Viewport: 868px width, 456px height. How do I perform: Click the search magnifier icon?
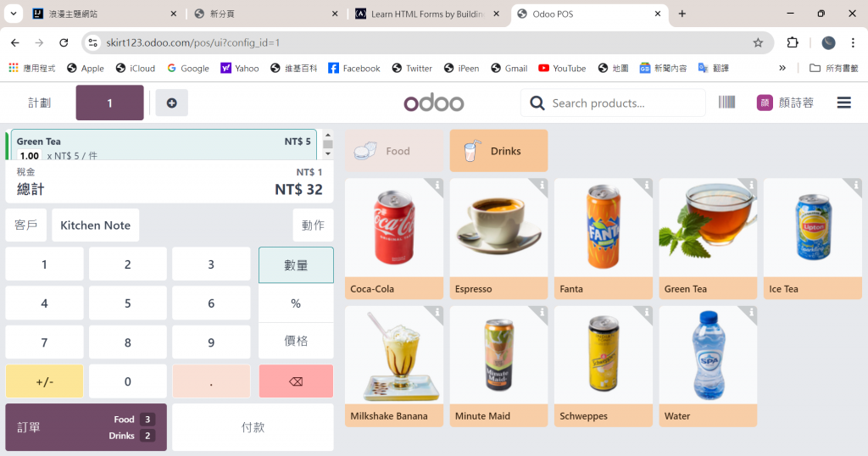click(x=537, y=103)
